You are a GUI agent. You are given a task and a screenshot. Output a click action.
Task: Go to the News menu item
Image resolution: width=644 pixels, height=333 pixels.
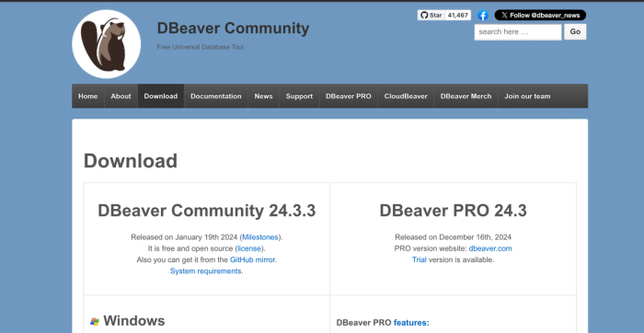(263, 96)
